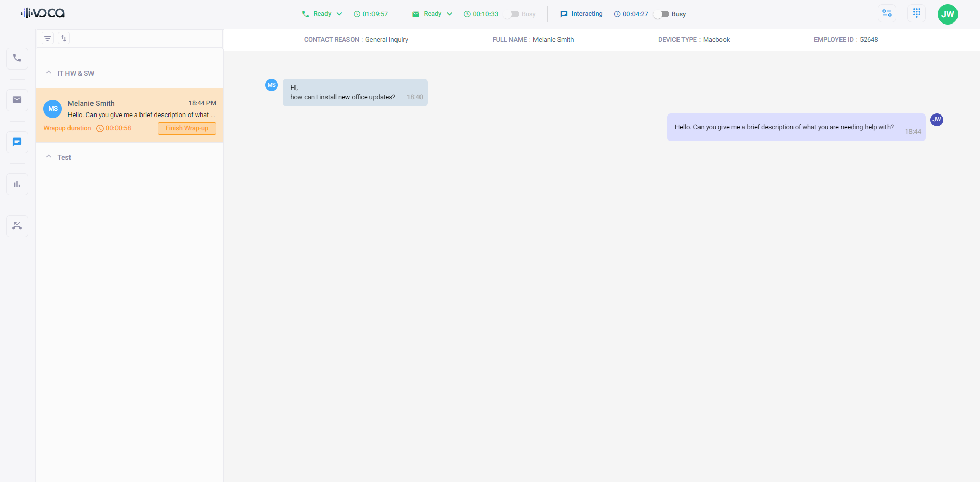
Task: Open the JW user profile avatar
Action: [947, 14]
